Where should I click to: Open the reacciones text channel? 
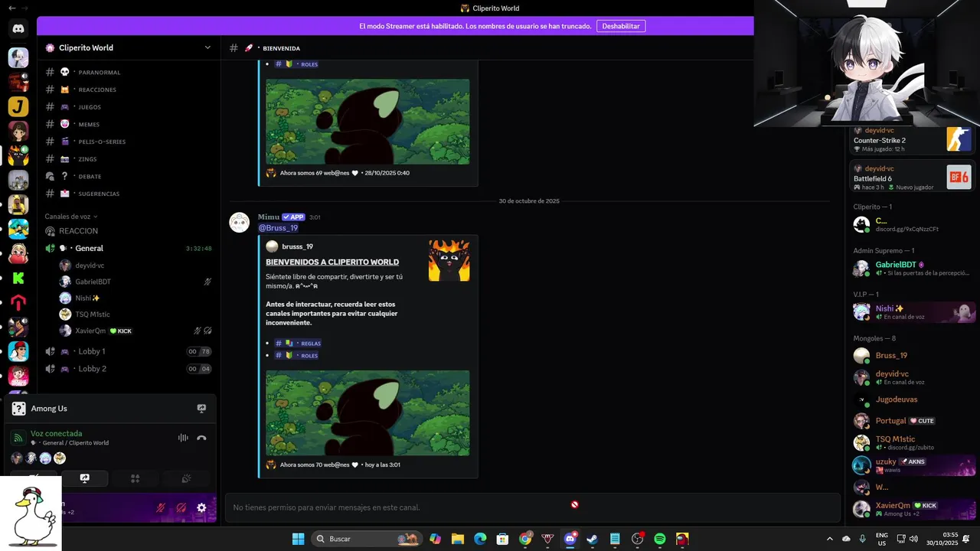[127, 90]
